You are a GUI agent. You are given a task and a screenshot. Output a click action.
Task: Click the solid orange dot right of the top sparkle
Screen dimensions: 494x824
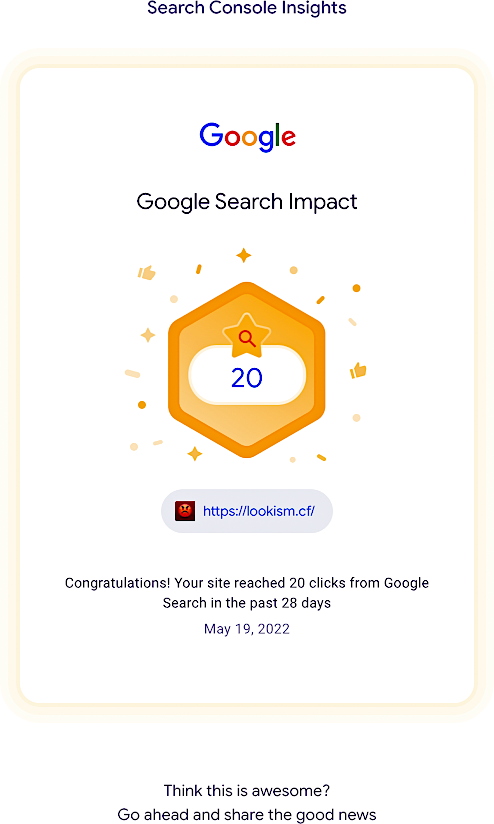356,288
